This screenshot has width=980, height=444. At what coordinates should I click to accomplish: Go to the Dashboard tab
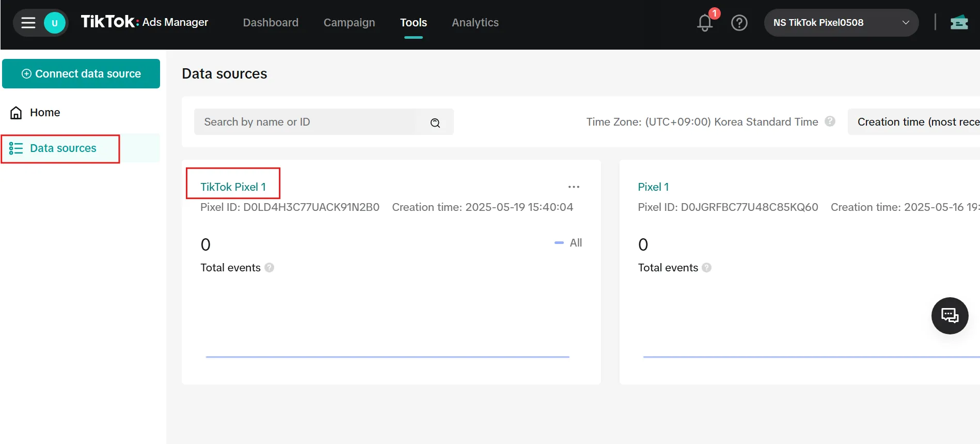271,23
